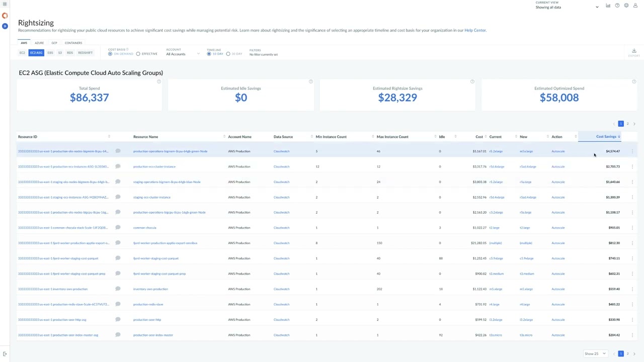Open row actions menu for $4,574.47 savings row
The width and height of the screenshot is (644, 362).
click(632, 151)
